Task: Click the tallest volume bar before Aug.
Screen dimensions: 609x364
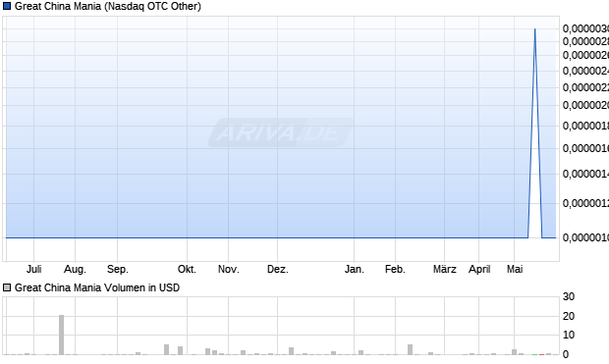Action: (x=61, y=335)
